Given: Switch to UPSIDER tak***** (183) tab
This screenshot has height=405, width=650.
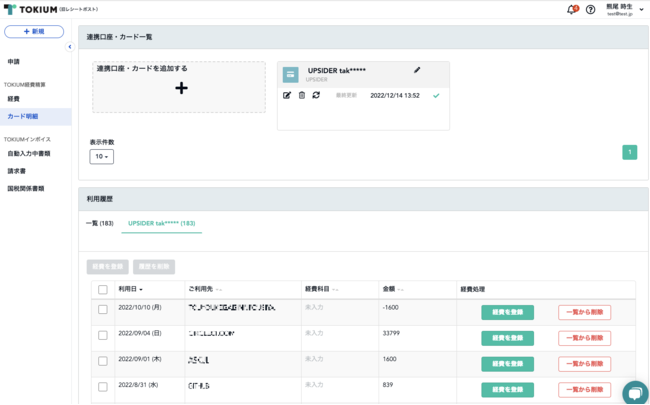Looking at the screenshot, I should coord(162,223).
